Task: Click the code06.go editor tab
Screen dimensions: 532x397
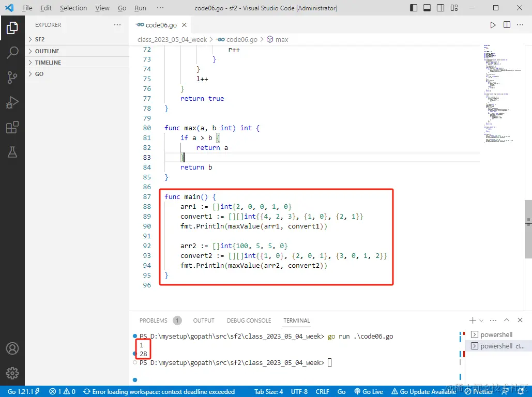Action: [x=161, y=25]
